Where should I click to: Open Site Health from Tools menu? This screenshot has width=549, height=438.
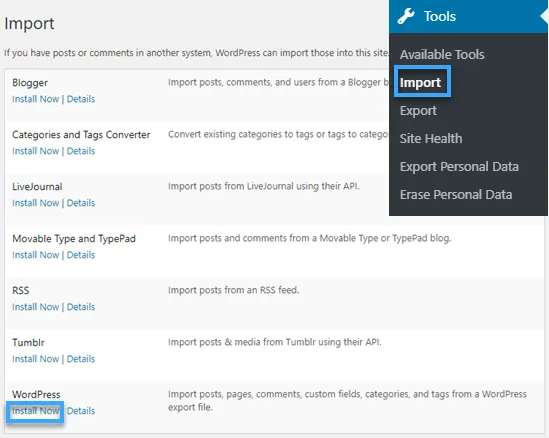click(x=431, y=139)
